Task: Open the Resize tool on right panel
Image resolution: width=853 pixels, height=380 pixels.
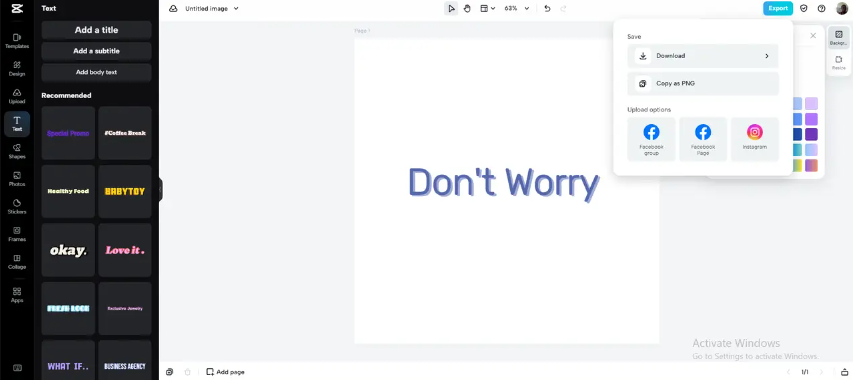Action: [x=838, y=63]
